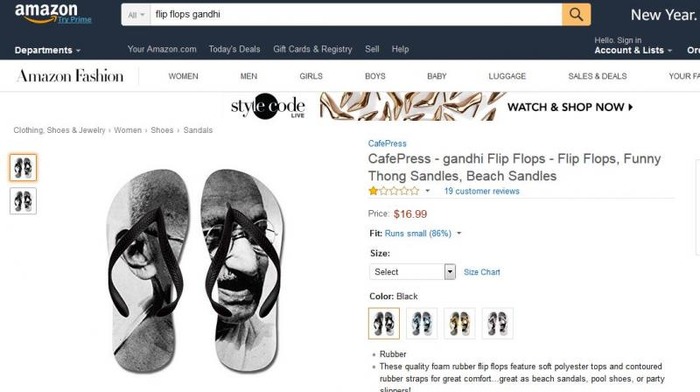700x392 pixels.
Task: Select the second flip flop thumbnail
Action: pos(23,201)
